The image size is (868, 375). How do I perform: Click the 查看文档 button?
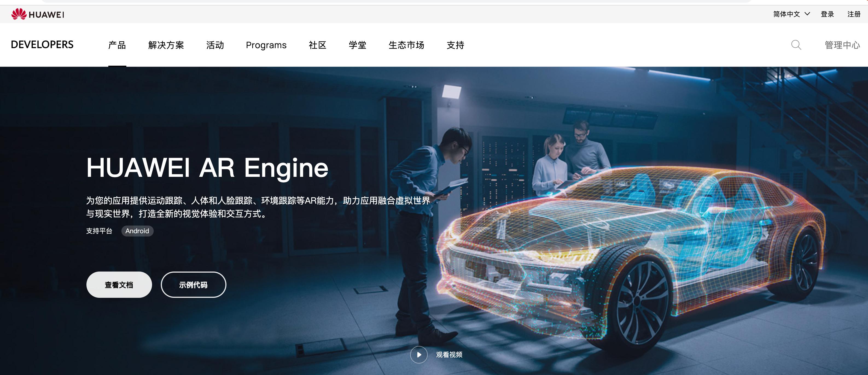(119, 285)
